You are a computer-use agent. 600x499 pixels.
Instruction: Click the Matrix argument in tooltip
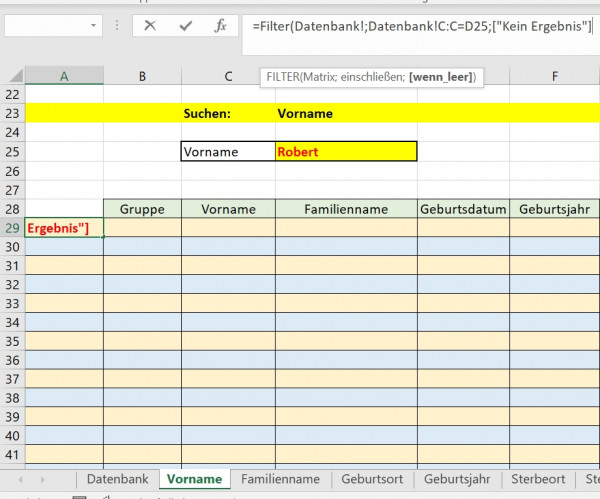(x=320, y=77)
